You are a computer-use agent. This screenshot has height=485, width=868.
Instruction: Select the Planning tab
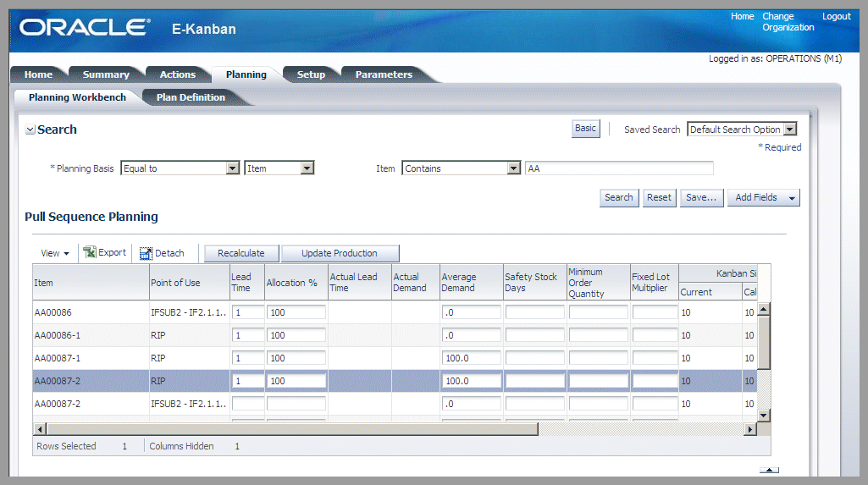pos(246,74)
